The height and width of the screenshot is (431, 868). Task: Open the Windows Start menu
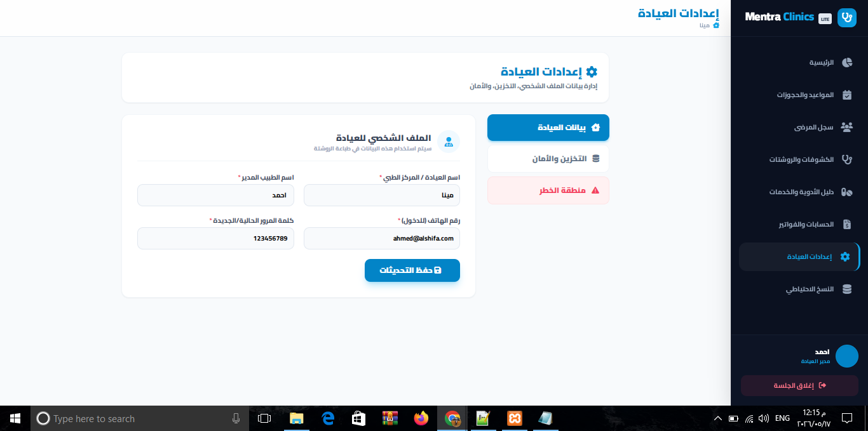coord(15,418)
